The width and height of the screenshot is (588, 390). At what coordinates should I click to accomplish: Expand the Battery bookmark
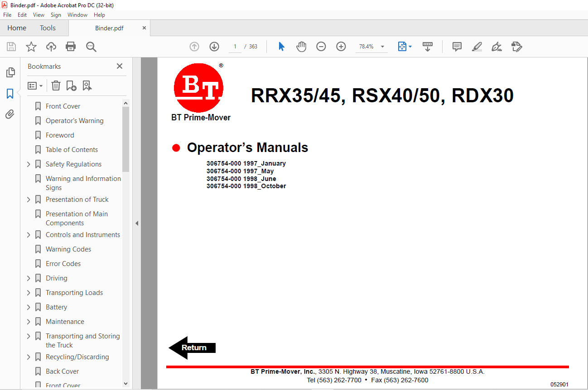pyautogui.click(x=29, y=307)
